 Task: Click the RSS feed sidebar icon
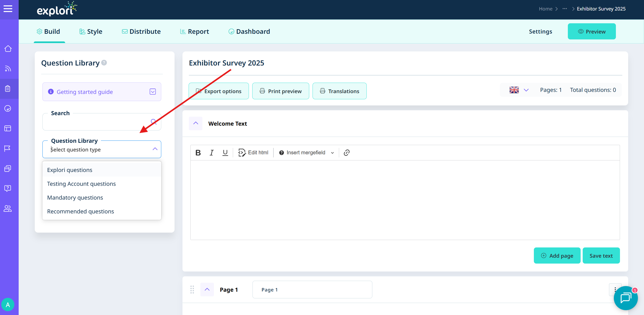pyautogui.click(x=8, y=69)
